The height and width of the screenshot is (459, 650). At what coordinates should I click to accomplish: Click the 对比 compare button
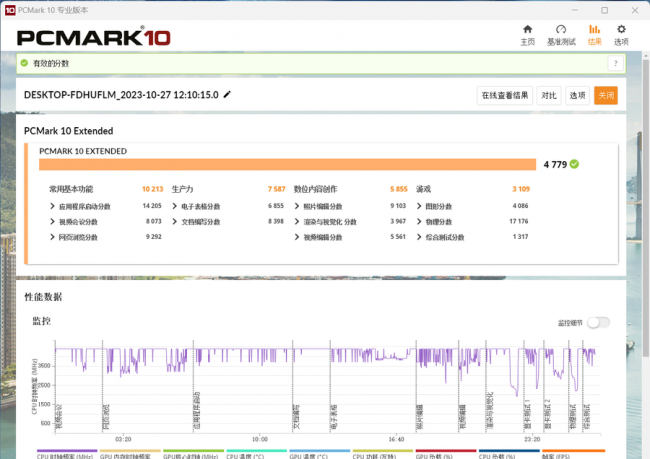pos(549,95)
